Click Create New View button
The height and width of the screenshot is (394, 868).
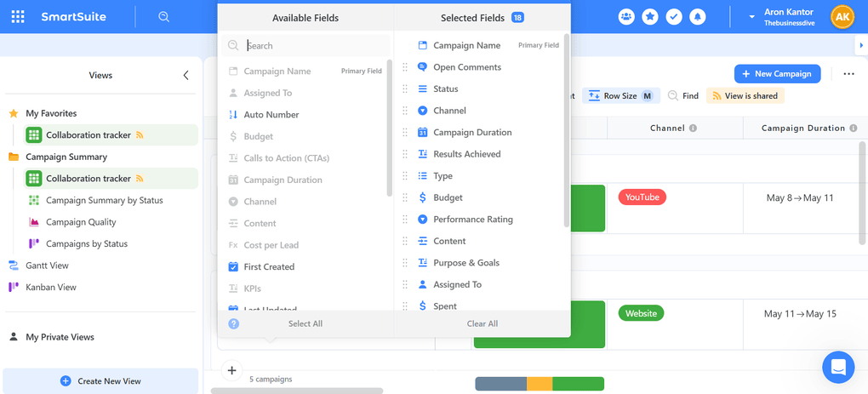[x=100, y=380]
